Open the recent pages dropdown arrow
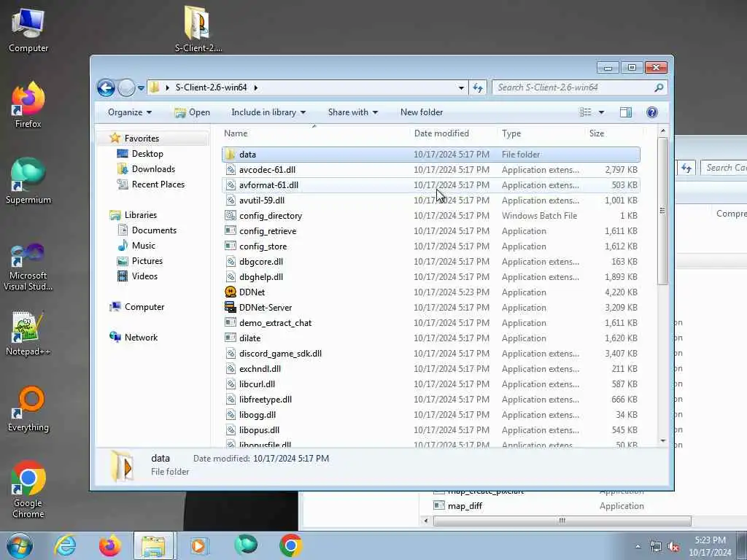 (141, 88)
